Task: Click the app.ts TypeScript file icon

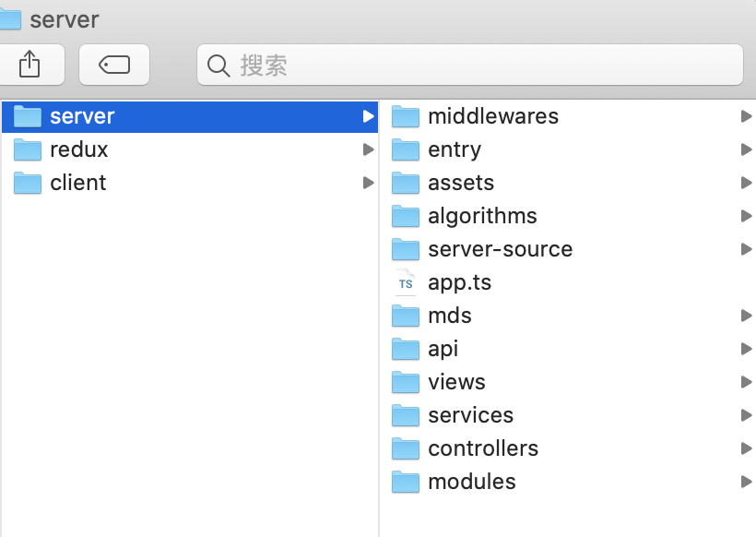Action: (x=405, y=282)
